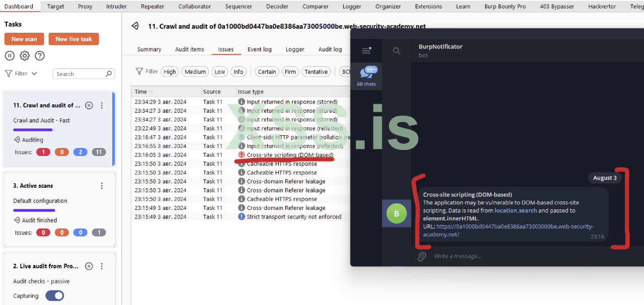This screenshot has width=644, height=305.
Task: Click the blue low-severity count badge on task 11
Action: [x=80, y=152]
